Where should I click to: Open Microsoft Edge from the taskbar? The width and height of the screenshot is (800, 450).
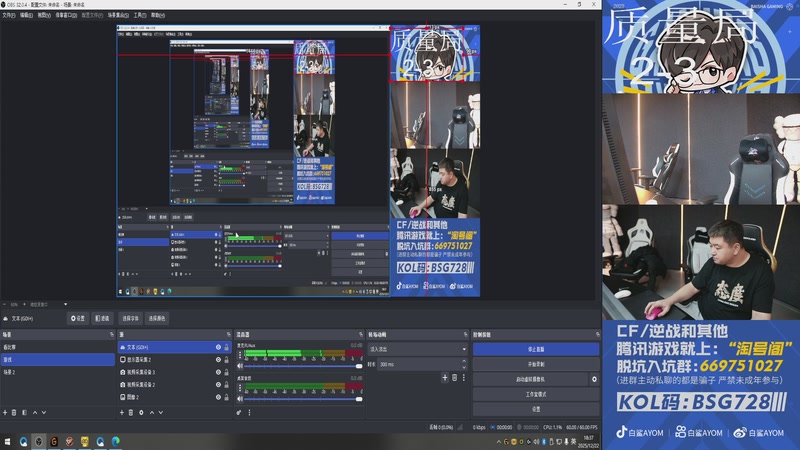[116, 441]
